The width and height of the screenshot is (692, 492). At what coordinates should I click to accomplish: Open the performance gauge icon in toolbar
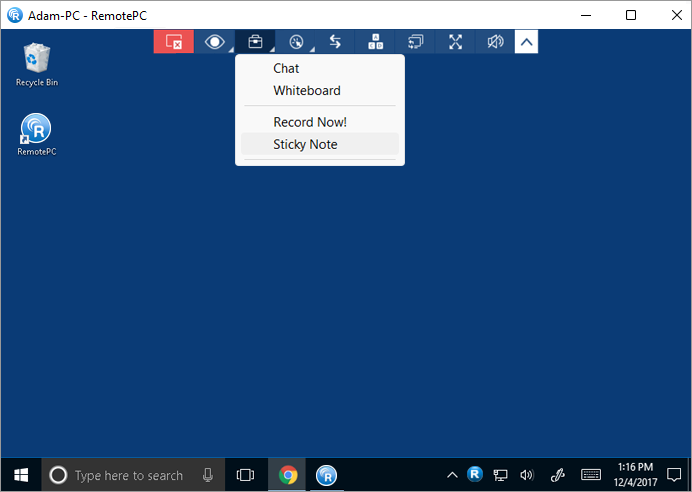click(x=295, y=42)
